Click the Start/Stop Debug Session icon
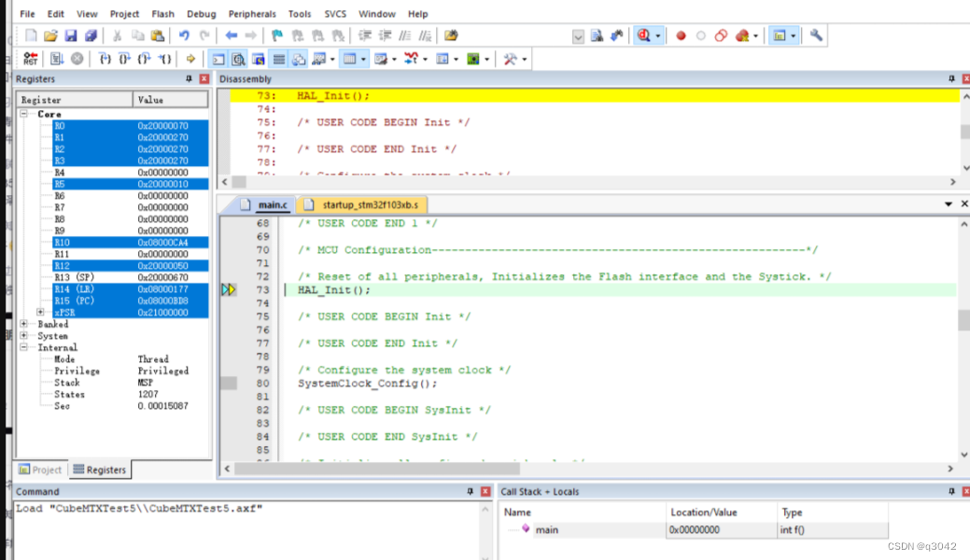The width and height of the screenshot is (970, 560). (x=643, y=35)
